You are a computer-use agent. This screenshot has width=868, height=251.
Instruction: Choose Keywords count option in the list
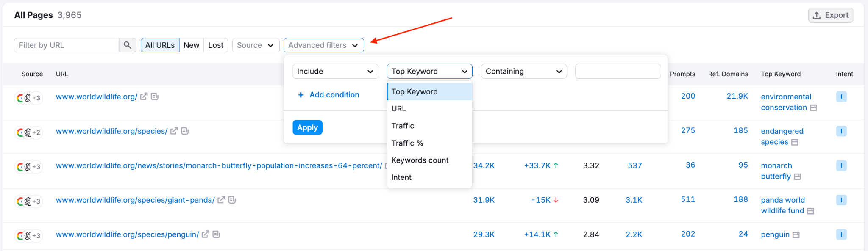pos(429,160)
